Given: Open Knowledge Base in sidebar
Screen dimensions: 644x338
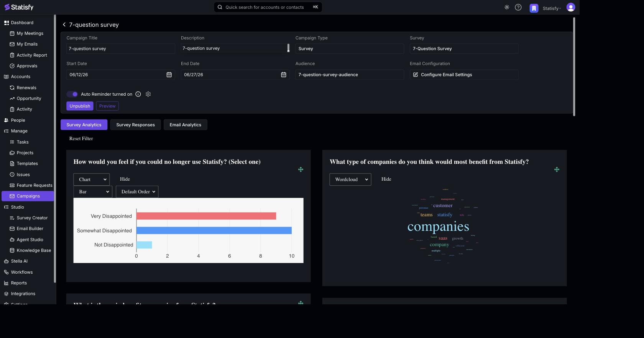Looking at the screenshot, I should pos(34,250).
